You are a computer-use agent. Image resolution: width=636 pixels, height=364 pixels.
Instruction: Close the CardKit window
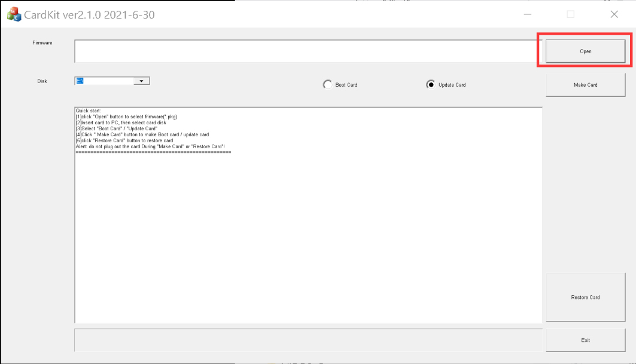click(614, 14)
